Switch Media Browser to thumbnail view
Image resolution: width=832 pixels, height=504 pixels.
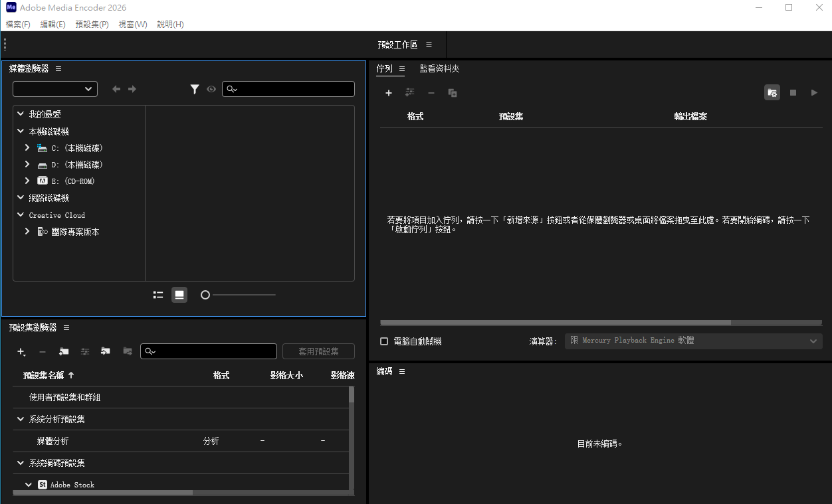(179, 295)
